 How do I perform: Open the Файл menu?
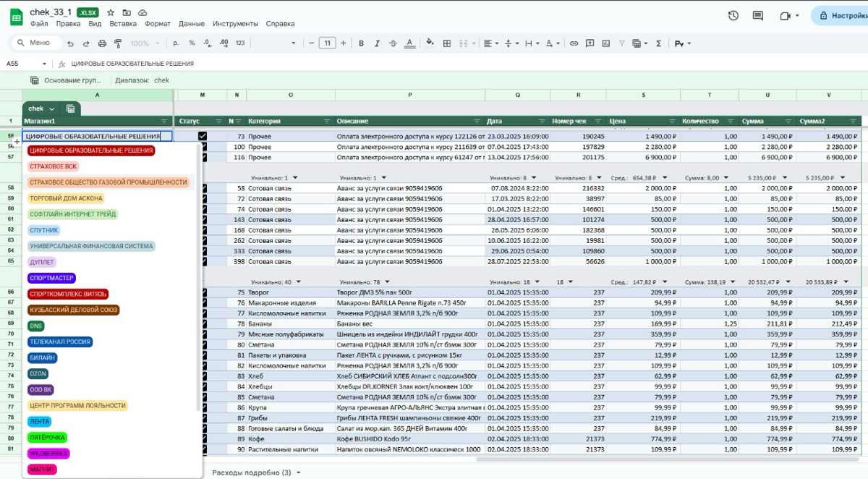(39, 23)
